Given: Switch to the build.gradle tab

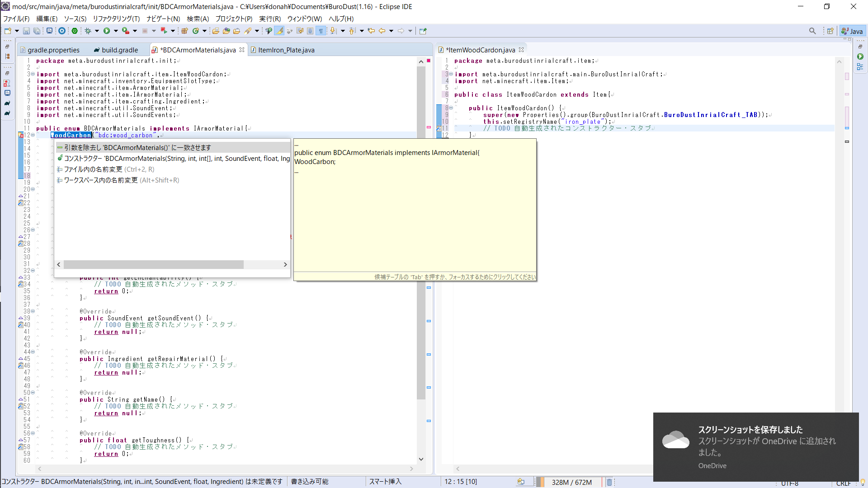Looking at the screenshot, I should [x=119, y=50].
